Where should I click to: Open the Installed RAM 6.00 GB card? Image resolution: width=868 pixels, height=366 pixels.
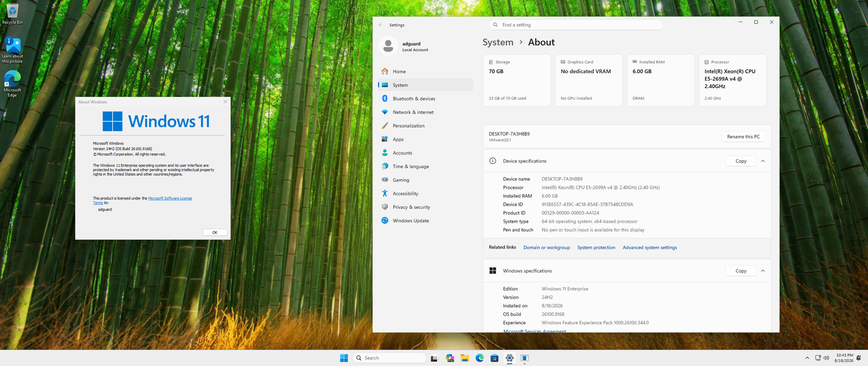tap(661, 80)
